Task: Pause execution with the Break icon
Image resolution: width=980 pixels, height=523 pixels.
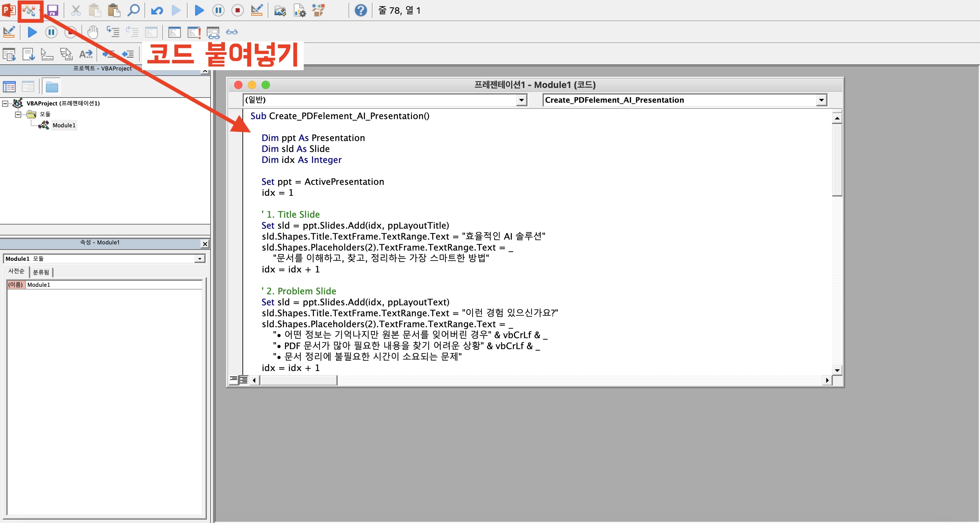Action: (218, 10)
